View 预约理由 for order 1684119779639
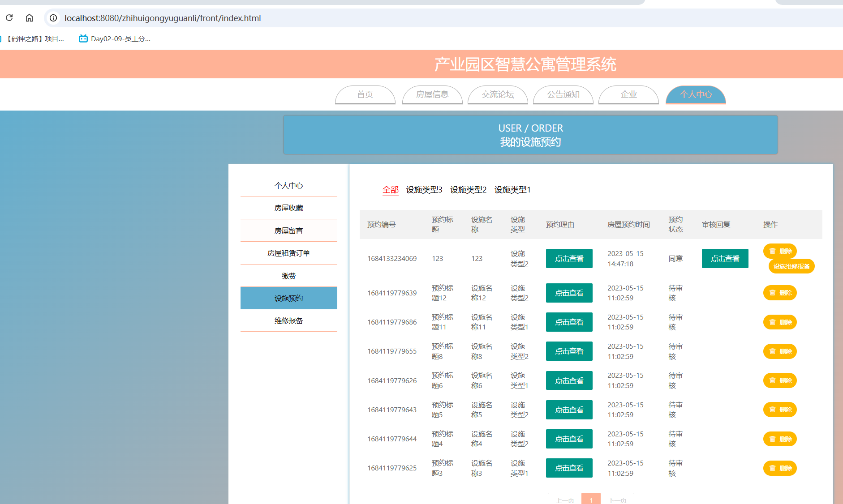The width and height of the screenshot is (843, 504). pyautogui.click(x=569, y=293)
